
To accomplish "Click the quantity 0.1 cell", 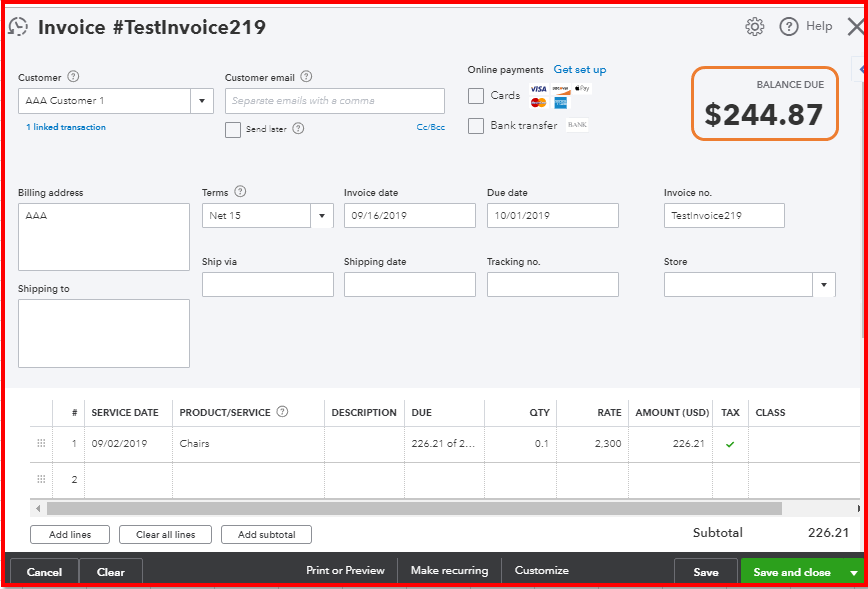I will click(x=520, y=444).
